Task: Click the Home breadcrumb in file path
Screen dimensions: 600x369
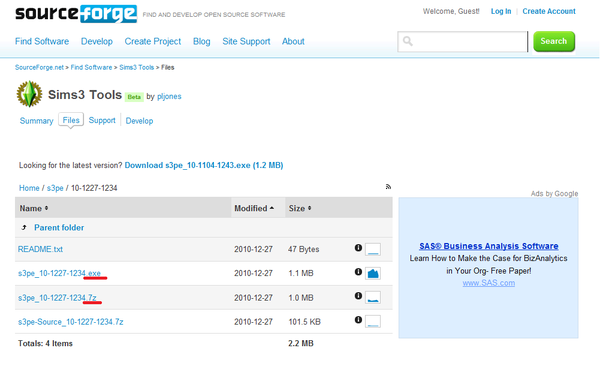Action: [29, 188]
